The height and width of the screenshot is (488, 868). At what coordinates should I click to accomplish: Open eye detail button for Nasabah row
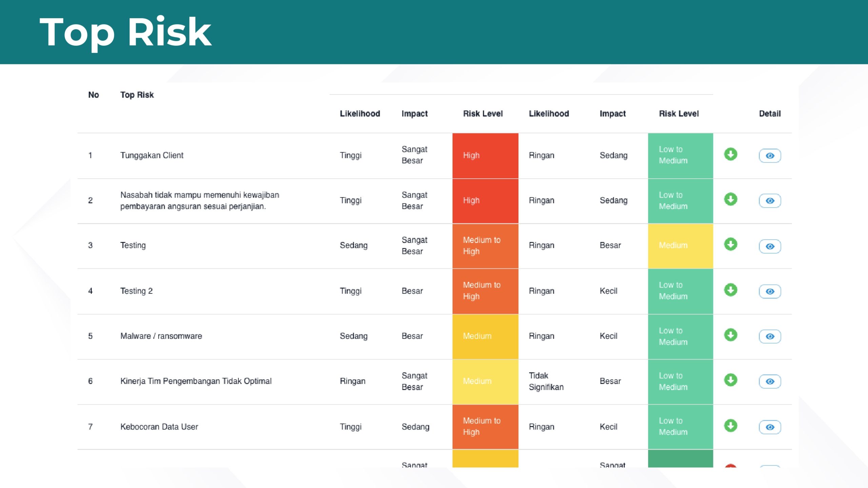pos(770,201)
